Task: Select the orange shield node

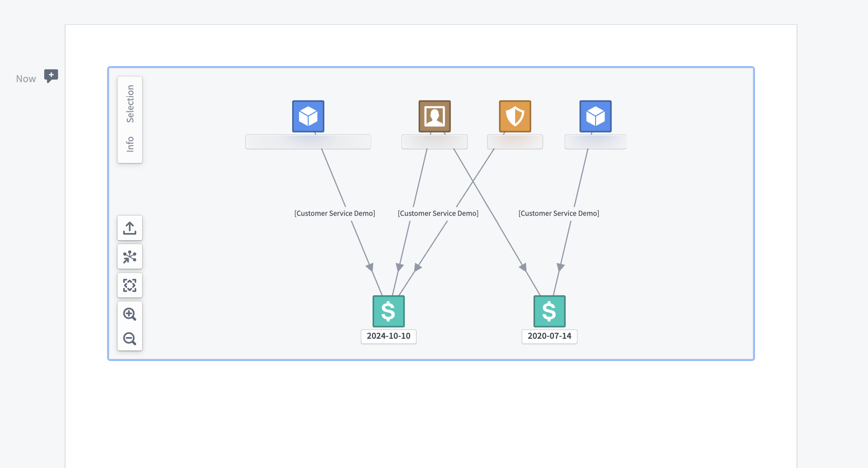Action: pos(515,116)
